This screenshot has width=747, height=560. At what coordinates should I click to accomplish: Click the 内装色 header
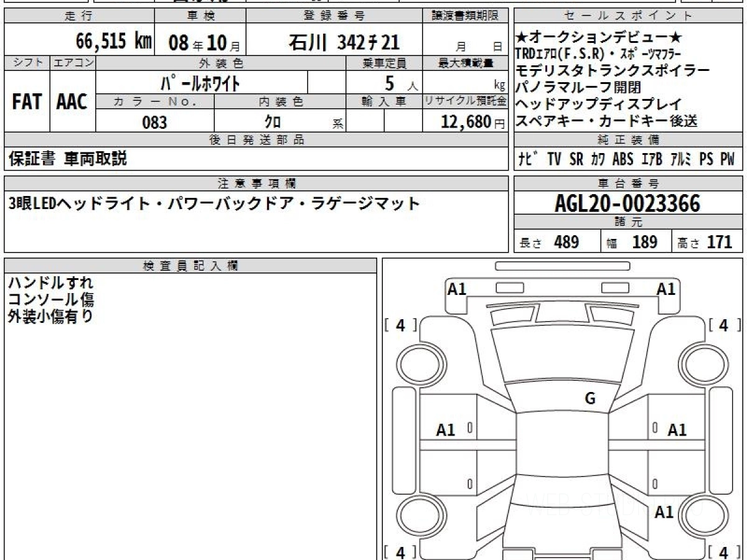(280, 101)
